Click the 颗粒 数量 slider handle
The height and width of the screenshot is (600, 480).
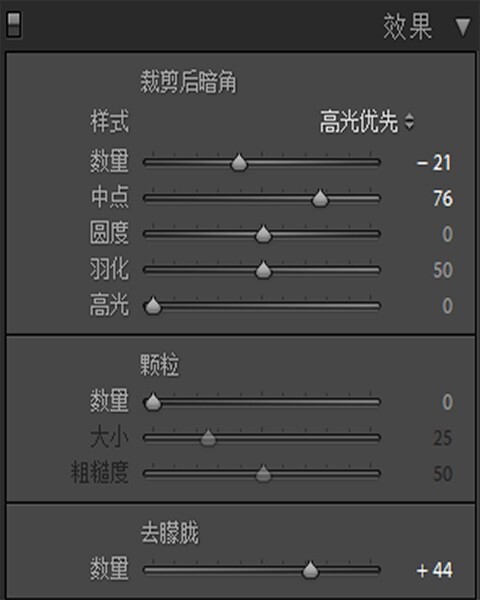(153, 402)
